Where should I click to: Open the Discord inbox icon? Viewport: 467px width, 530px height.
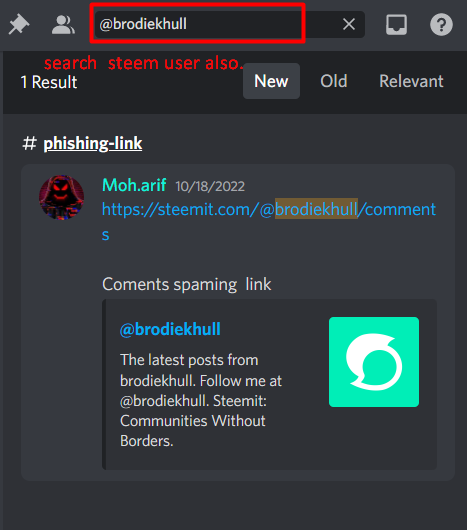(396, 25)
